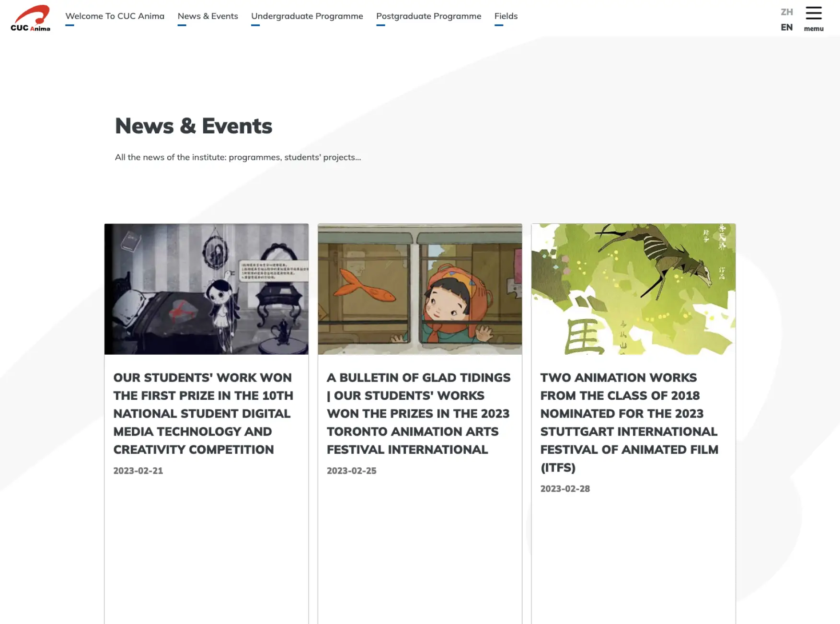The image size is (840, 624).
Task: Click the 2023-02-21 date on the first card
Action: 138,470
